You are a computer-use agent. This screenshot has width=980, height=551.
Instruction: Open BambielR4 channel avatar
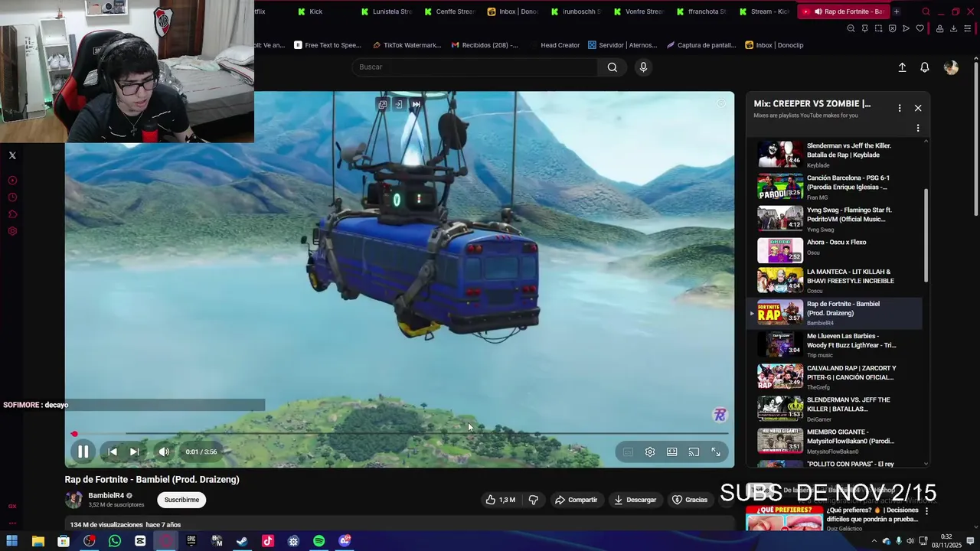(73, 500)
